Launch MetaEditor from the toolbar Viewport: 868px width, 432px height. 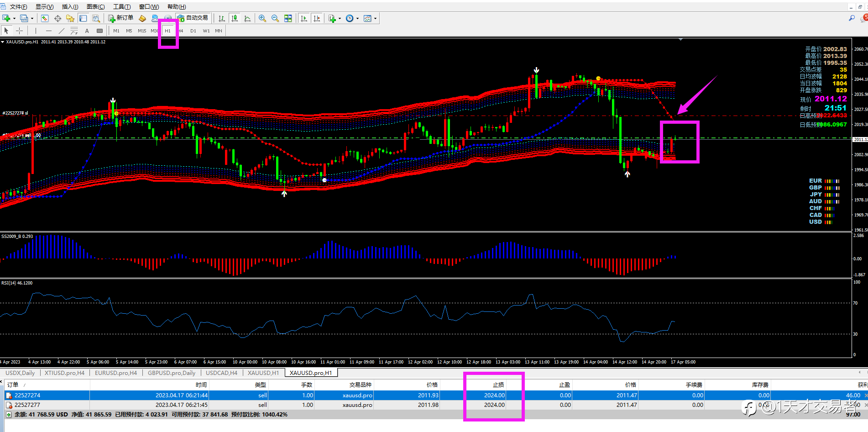pos(142,18)
